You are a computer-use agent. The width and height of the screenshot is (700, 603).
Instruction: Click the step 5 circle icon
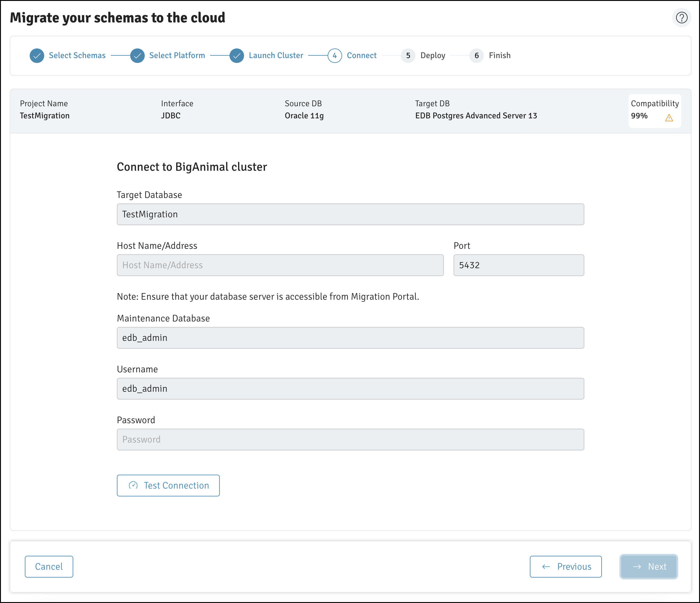(408, 56)
